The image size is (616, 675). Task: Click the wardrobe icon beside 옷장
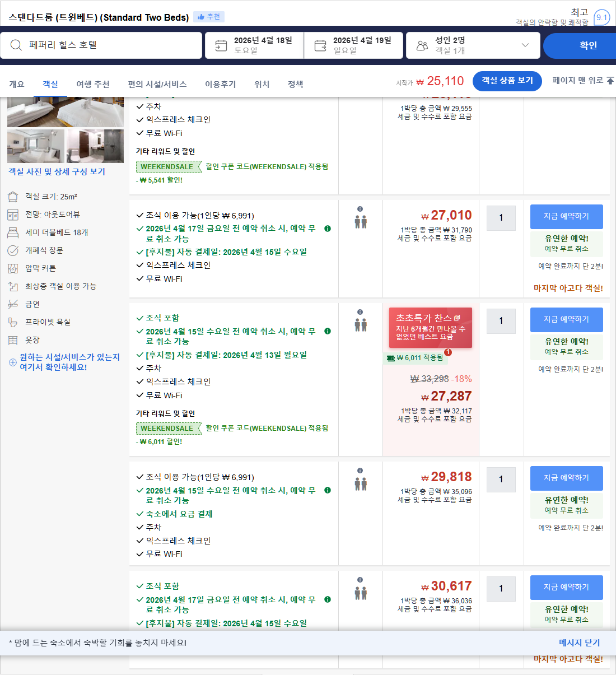(x=13, y=340)
